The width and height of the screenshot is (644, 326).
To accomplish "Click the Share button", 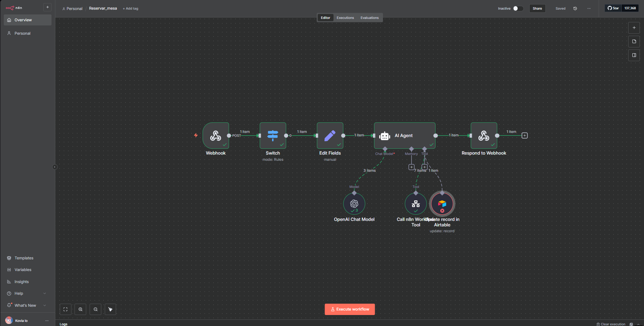I will 537,9.
